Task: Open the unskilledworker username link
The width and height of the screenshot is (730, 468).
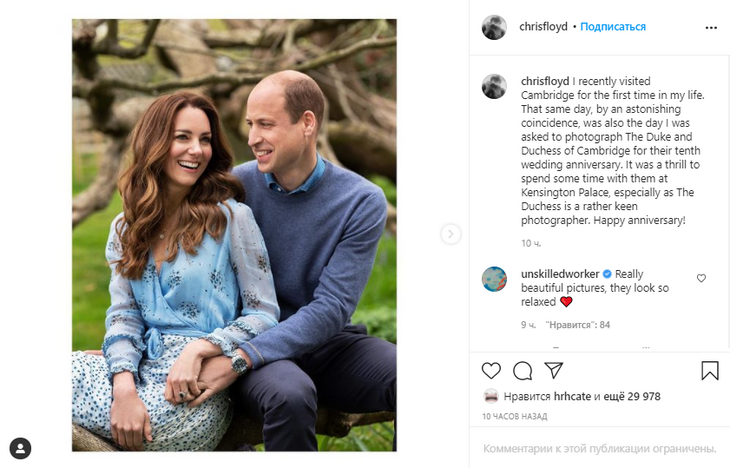Action: tap(559, 274)
